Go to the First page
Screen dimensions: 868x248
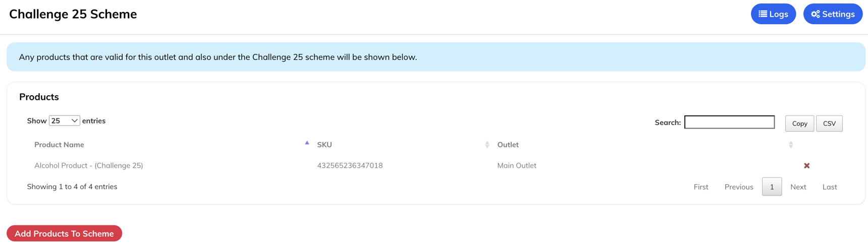pos(700,187)
